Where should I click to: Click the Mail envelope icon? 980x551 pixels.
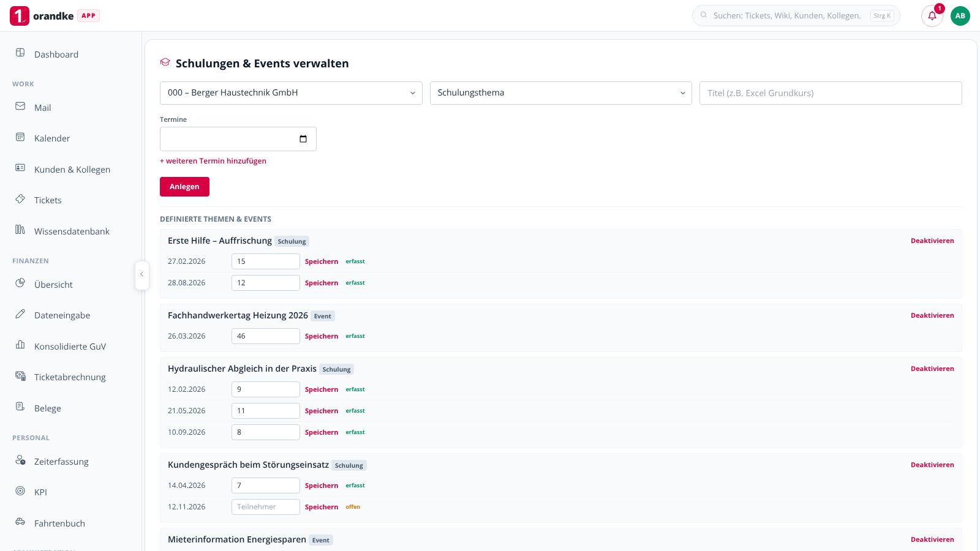click(x=20, y=106)
